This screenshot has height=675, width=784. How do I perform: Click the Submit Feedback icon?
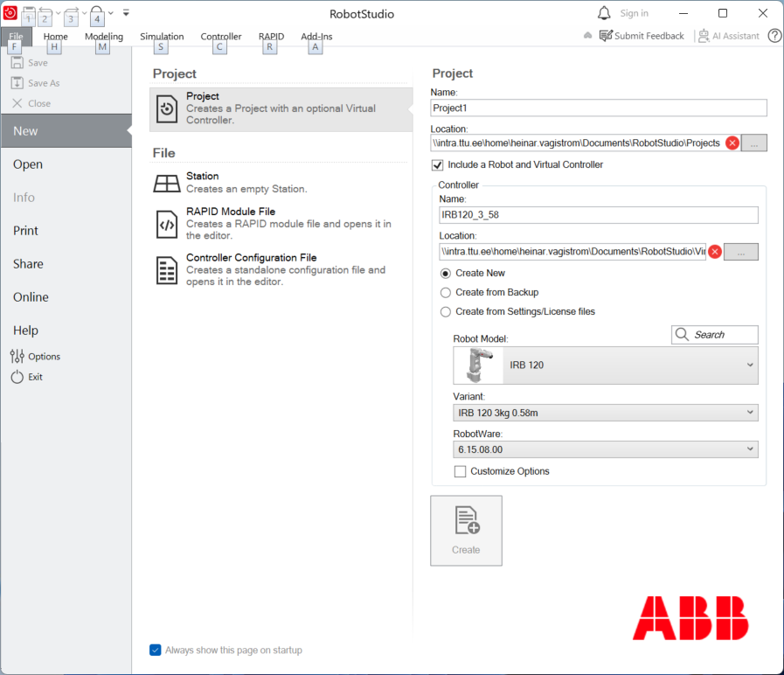606,36
